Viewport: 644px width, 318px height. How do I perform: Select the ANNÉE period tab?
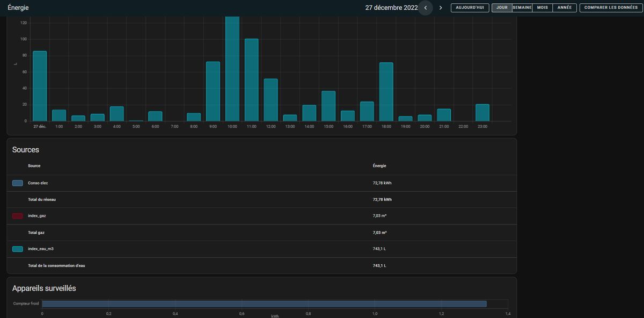565,8
